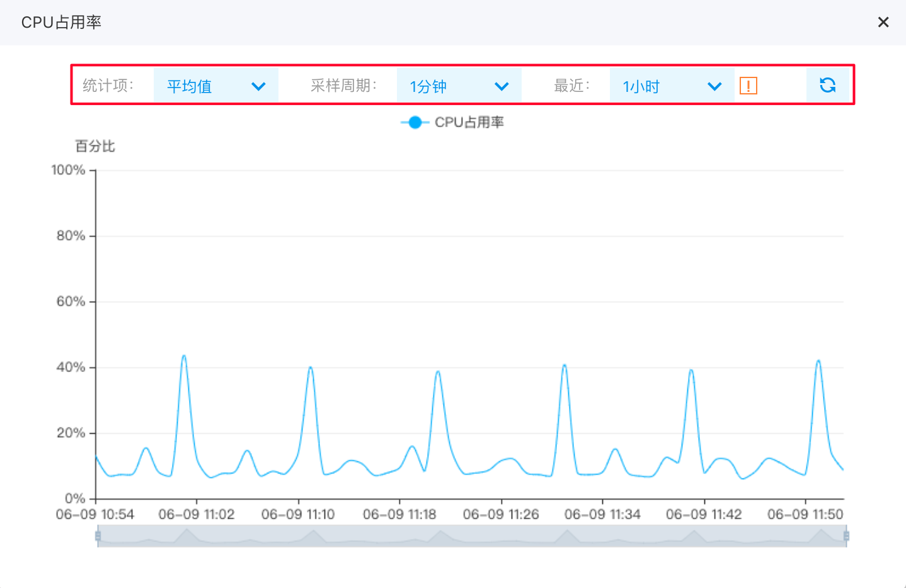Click the 最近 label
This screenshot has width=906, height=588.
point(571,86)
